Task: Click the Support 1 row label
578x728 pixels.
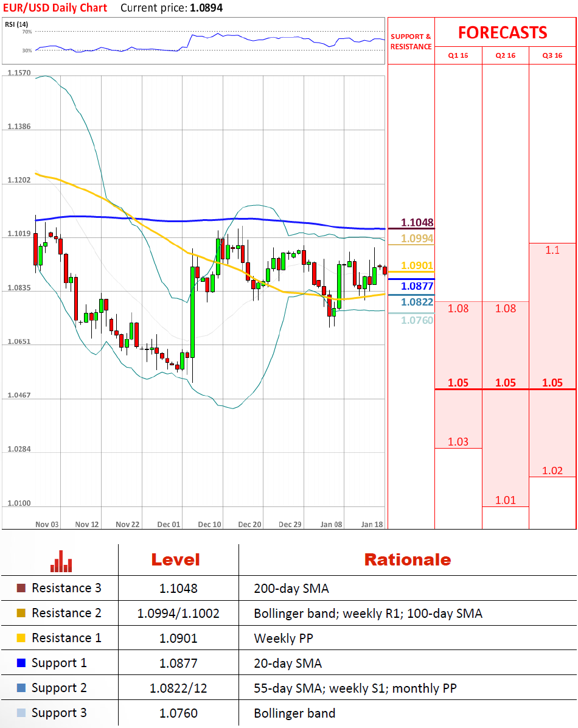Action: [59, 663]
